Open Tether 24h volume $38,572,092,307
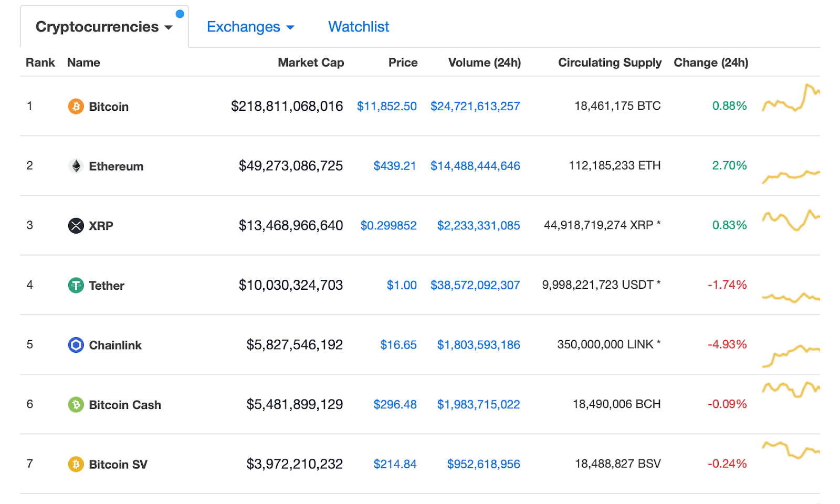Image resolution: width=840 pixels, height=504 pixels. (x=475, y=286)
